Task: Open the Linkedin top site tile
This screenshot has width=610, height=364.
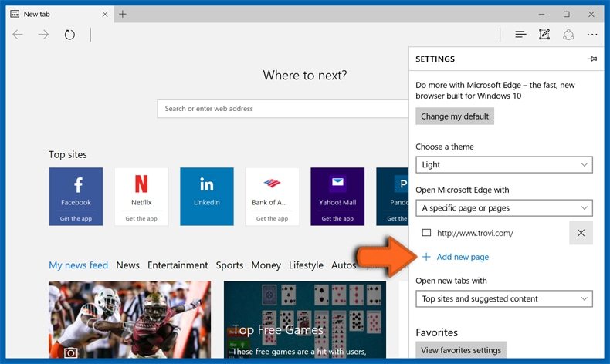Action: tap(207, 196)
